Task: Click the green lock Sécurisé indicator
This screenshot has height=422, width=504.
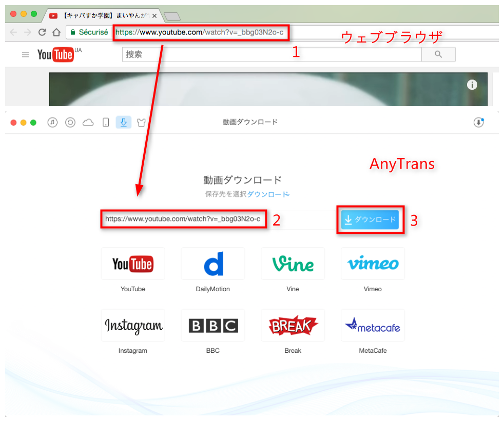Action: tap(89, 32)
